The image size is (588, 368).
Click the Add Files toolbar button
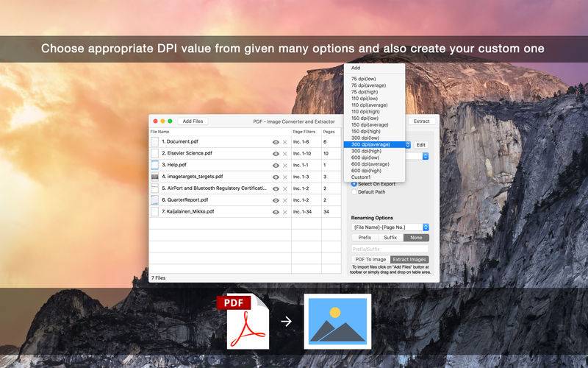[x=193, y=121]
